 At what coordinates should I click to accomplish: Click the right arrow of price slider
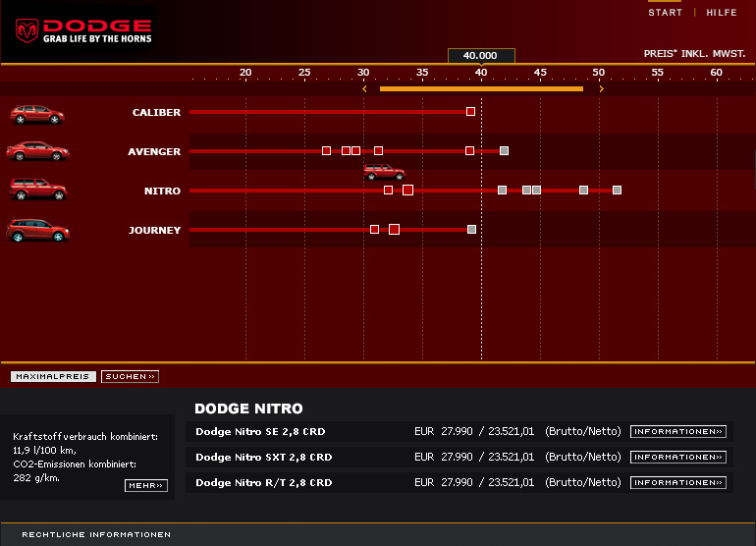tap(601, 89)
